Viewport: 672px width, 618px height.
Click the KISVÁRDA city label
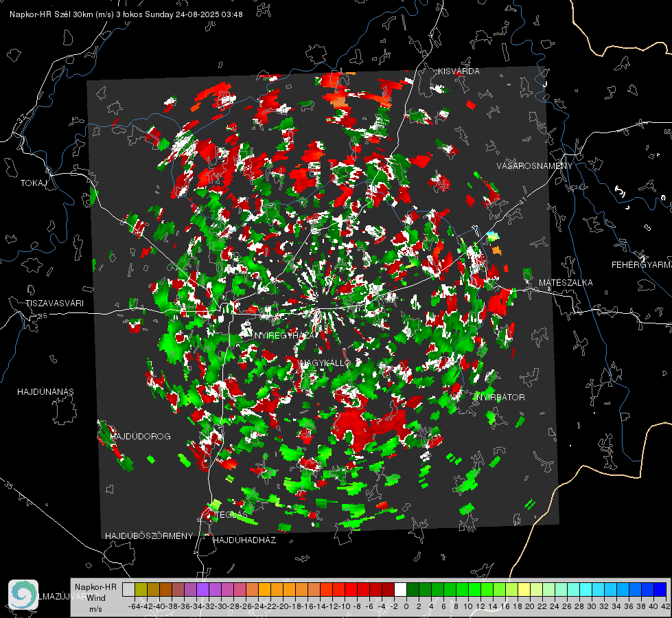(459, 71)
